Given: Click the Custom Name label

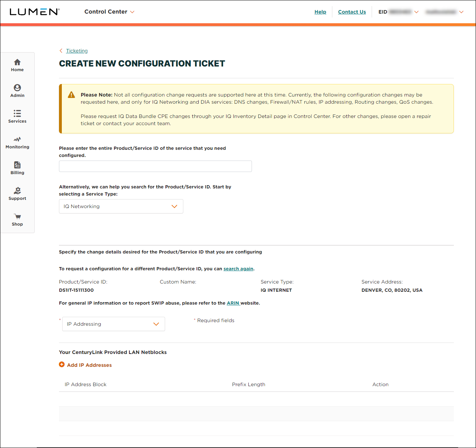Looking at the screenshot, I should click(178, 282).
